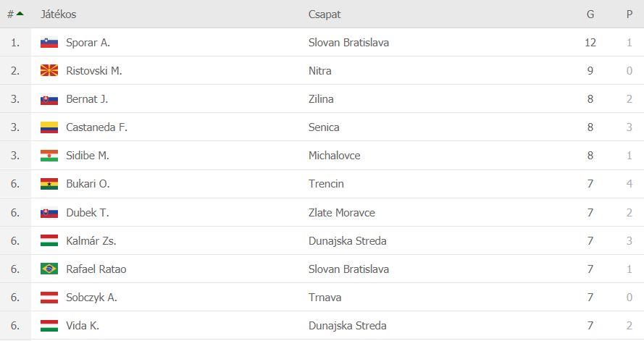Click the Slovak flag beside Bernat J.

[49, 99]
